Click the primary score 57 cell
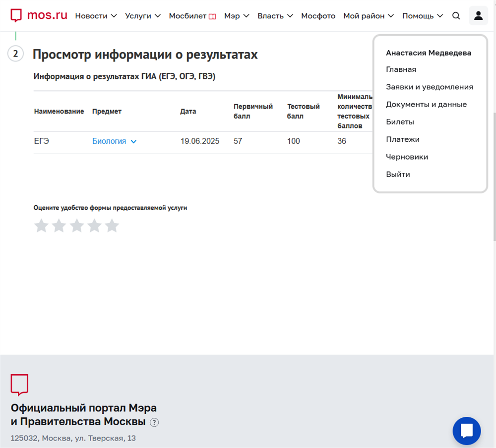This screenshot has width=496, height=448. click(238, 141)
